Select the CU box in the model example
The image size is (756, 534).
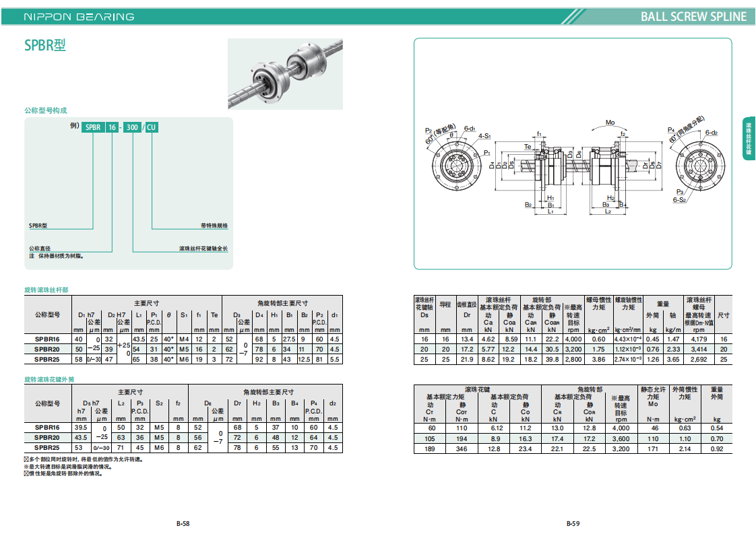[x=152, y=127]
